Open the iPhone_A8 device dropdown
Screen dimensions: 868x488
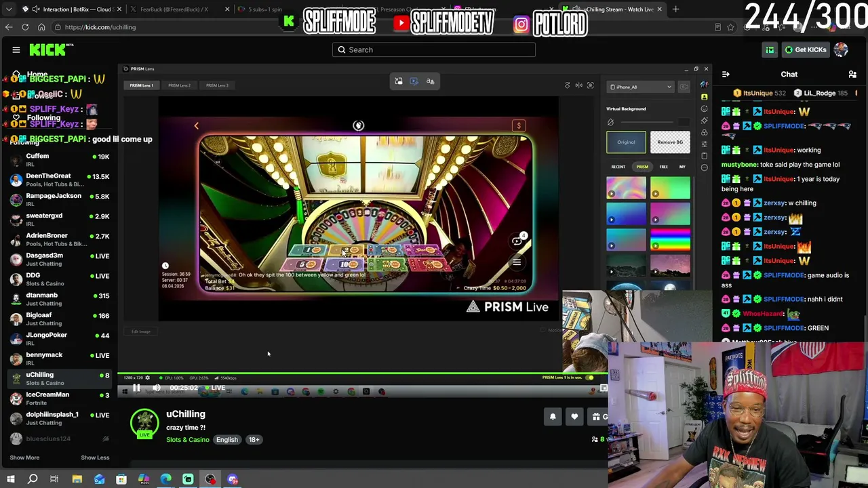641,87
